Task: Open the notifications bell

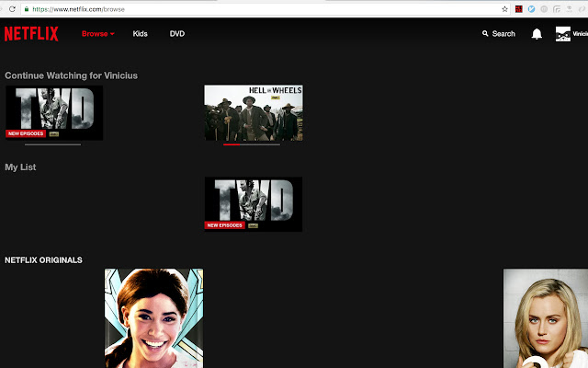Action: pos(537,34)
